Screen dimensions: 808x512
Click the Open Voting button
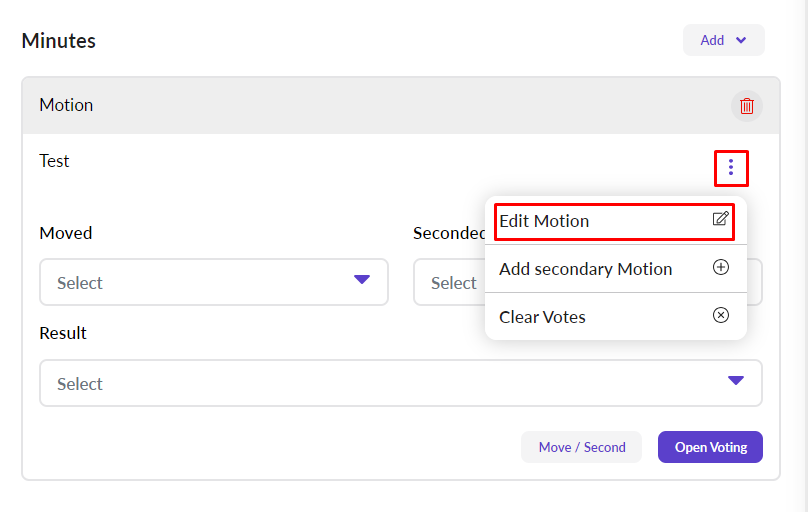(x=710, y=447)
